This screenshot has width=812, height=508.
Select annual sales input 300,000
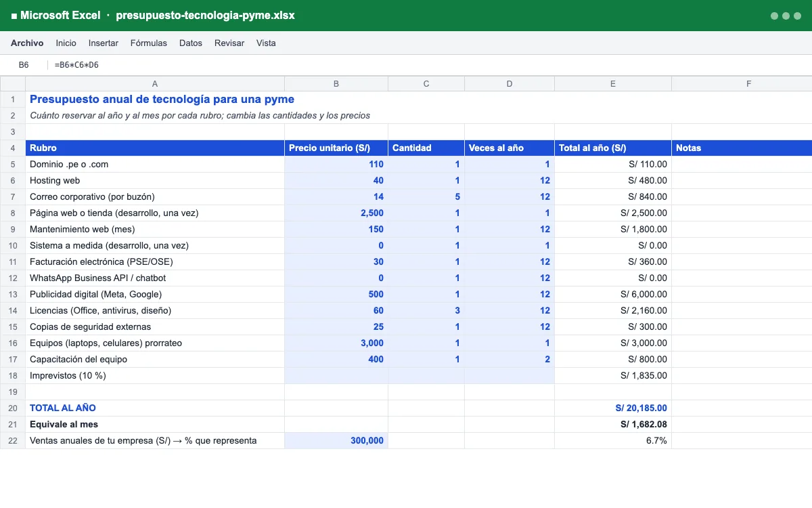click(x=336, y=440)
